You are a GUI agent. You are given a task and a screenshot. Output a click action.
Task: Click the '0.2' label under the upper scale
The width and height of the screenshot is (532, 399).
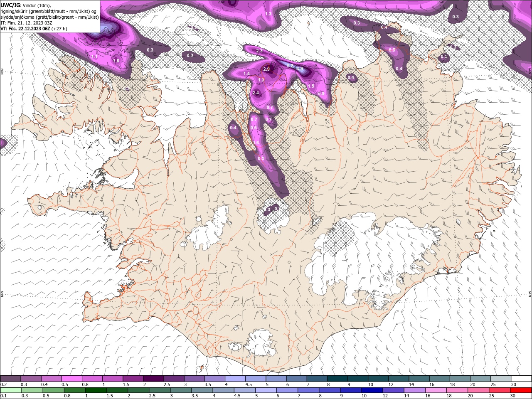tap(3, 384)
